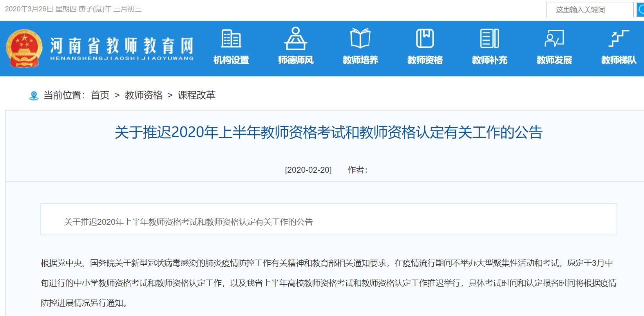Open 课程改革 breadcrumb link
This screenshot has width=644, height=316.
coord(197,95)
